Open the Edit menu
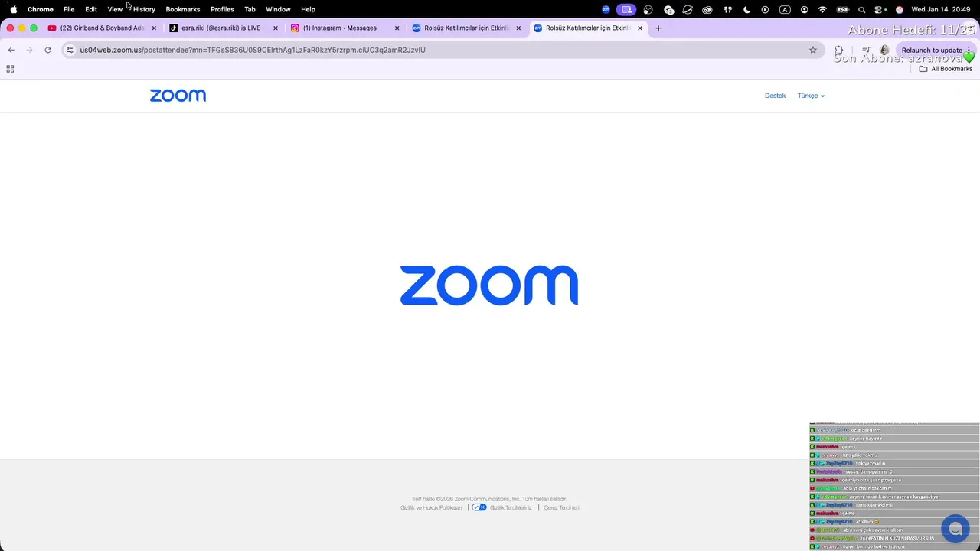 click(x=91, y=9)
